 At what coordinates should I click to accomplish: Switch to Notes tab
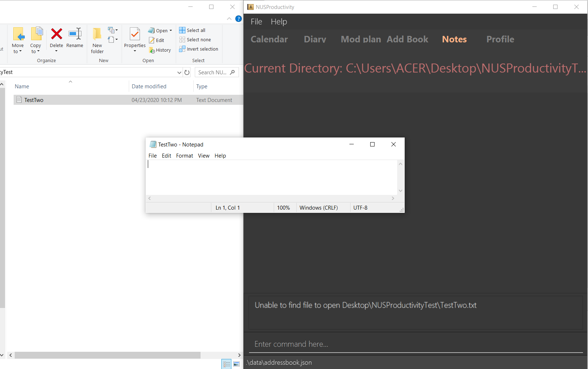(x=454, y=39)
